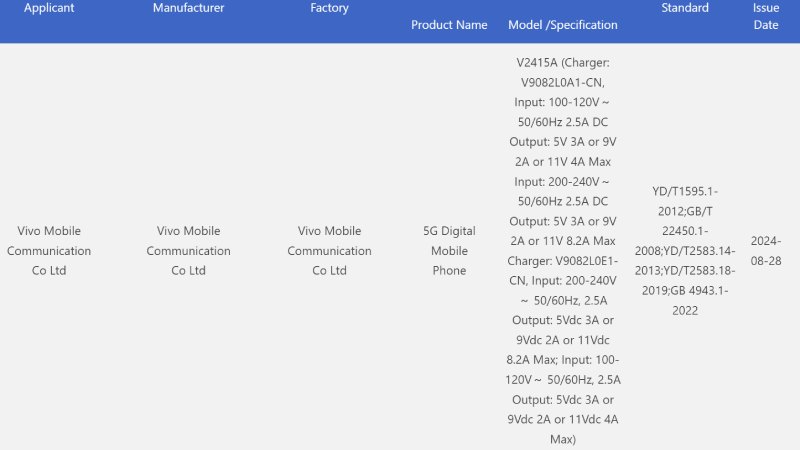Screen dimensions: 800x450
Task: Click the Applicant column header
Action: 49,8
